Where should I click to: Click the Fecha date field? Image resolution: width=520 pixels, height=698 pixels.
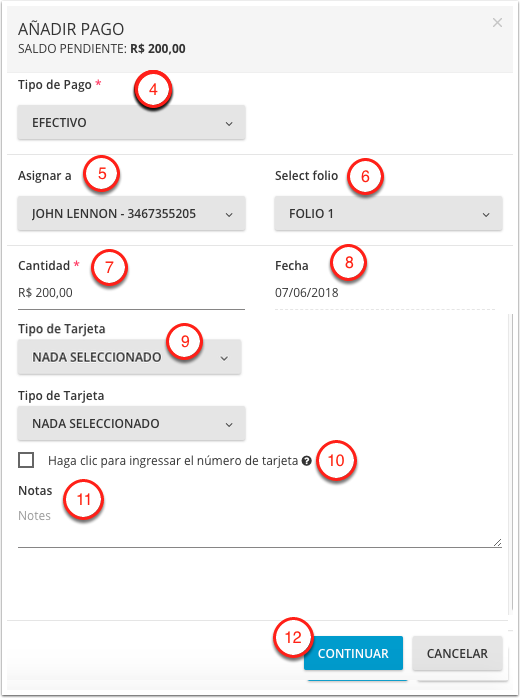[385, 293]
